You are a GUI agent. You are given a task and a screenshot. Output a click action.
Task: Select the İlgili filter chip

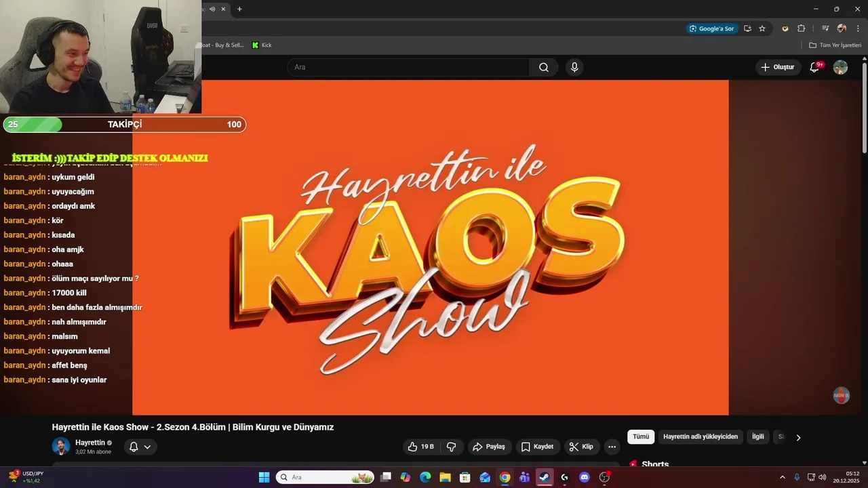tap(758, 437)
